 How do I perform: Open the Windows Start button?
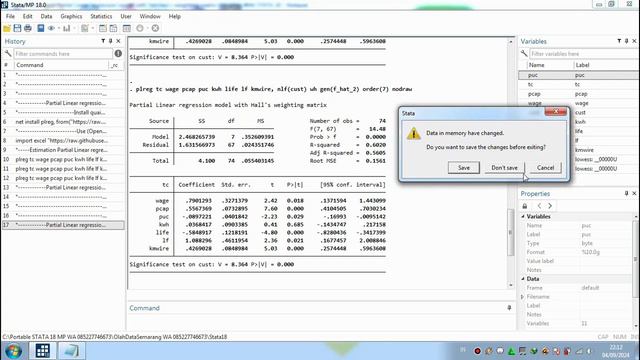pos(13,351)
